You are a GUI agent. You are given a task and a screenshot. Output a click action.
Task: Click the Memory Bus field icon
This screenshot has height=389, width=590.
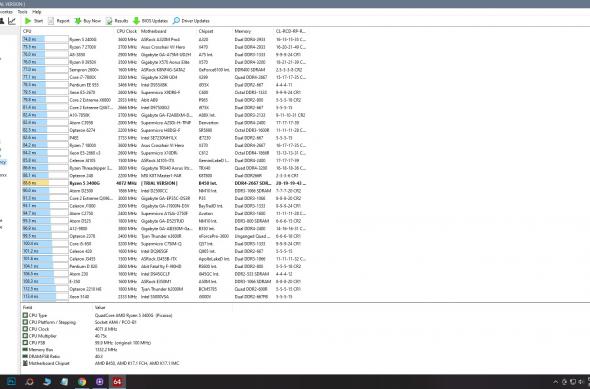click(25, 349)
